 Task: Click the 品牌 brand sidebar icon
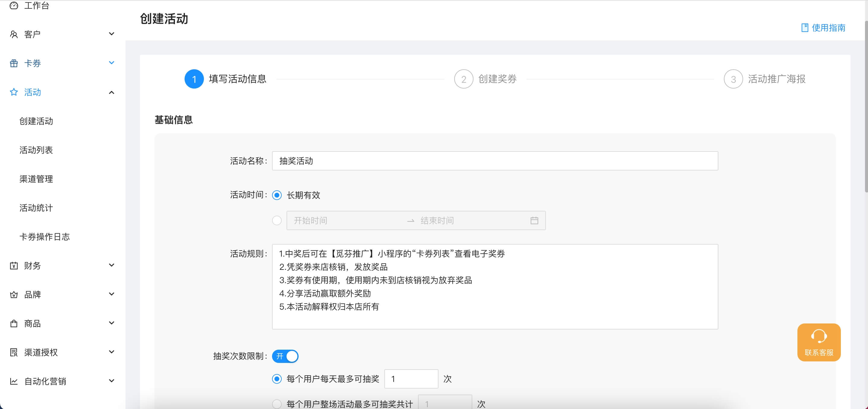click(x=14, y=295)
